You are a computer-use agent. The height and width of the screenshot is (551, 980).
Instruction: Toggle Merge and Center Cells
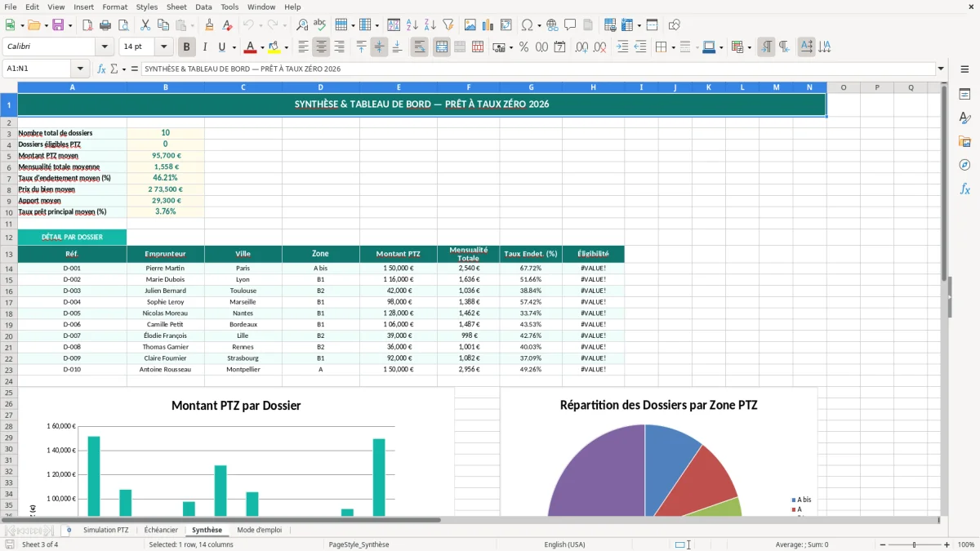click(x=441, y=47)
